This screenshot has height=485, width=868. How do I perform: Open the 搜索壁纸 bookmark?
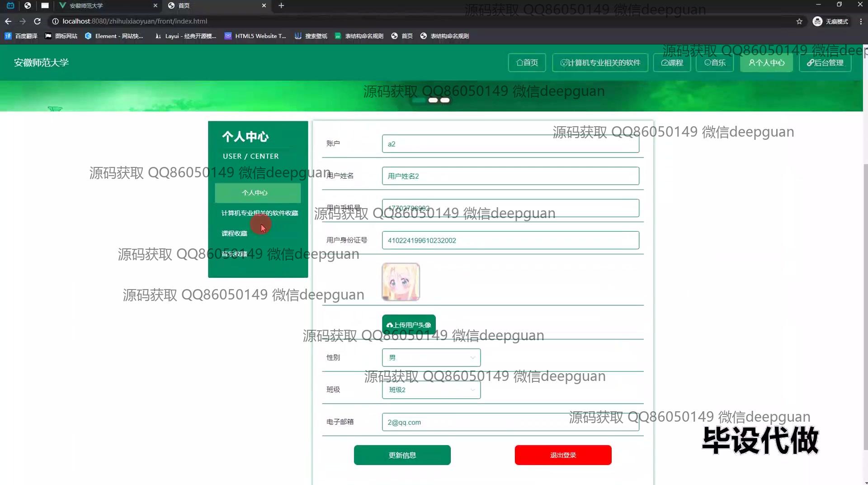(311, 36)
